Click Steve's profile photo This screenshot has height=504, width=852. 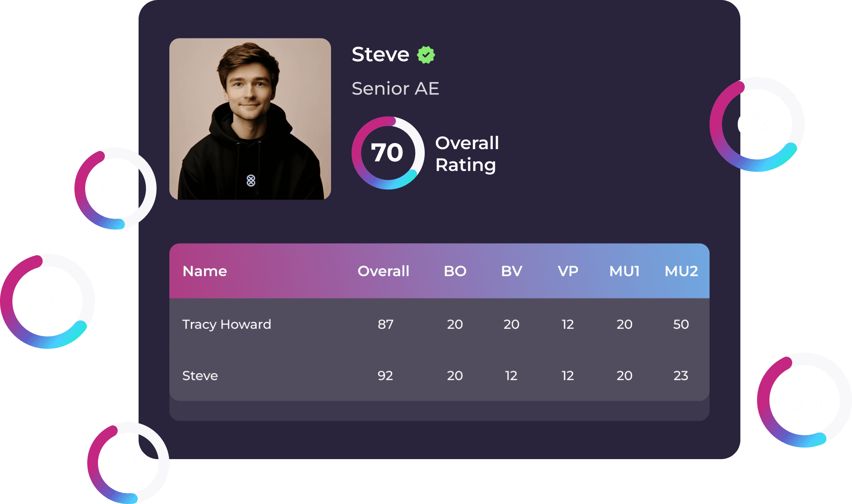click(250, 119)
